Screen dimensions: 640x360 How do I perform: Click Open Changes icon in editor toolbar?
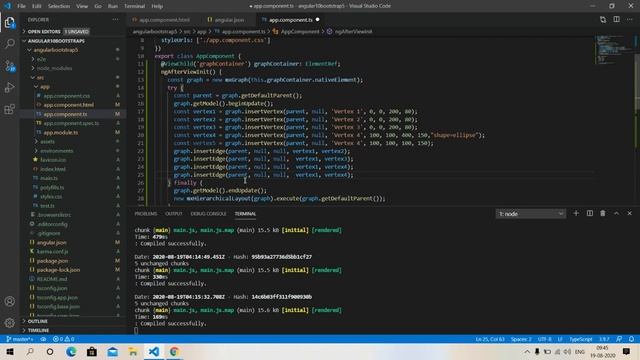coord(603,19)
